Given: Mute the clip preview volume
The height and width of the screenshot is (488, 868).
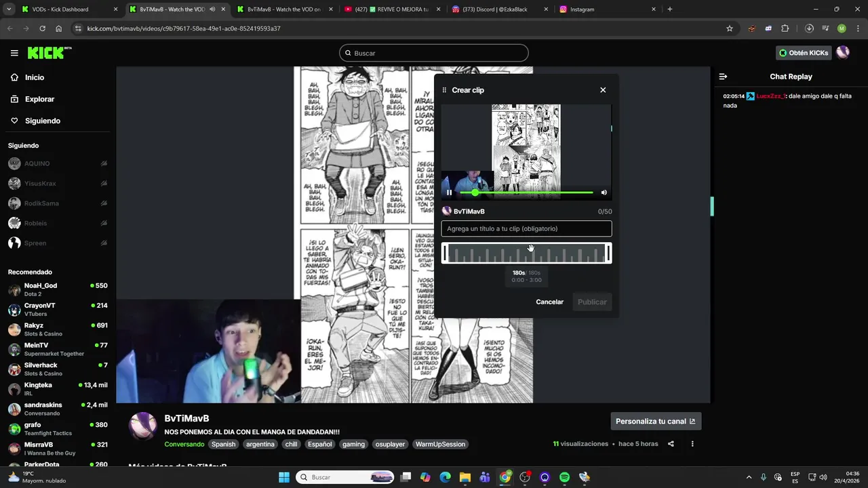Looking at the screenshot, I should tap(604, 192).
